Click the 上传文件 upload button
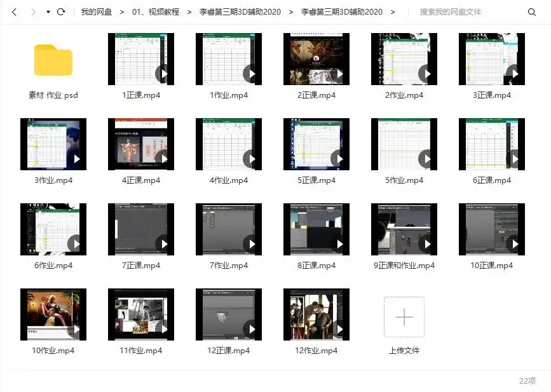 click(x=404, y=316)
